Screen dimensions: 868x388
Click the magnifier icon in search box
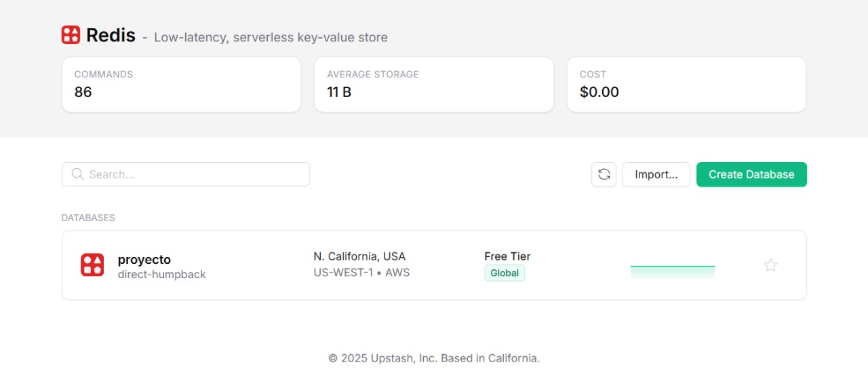click(x=77, y=174)
